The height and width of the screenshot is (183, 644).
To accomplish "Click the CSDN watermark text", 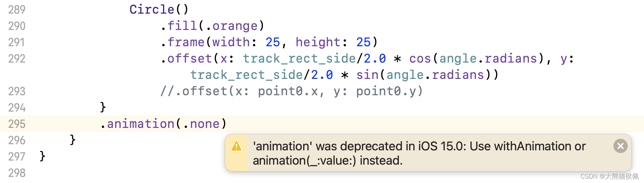I will click(x=609, y=176).
